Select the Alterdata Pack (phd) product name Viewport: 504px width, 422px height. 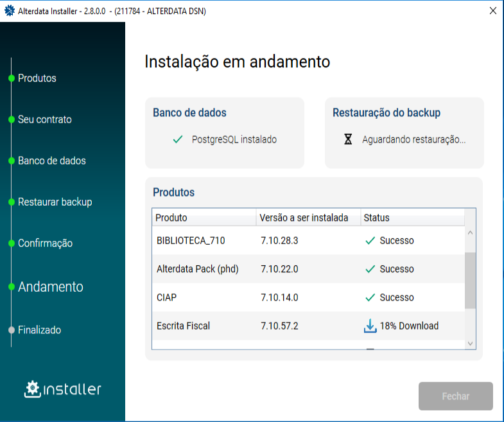click(x=197, y=269)
